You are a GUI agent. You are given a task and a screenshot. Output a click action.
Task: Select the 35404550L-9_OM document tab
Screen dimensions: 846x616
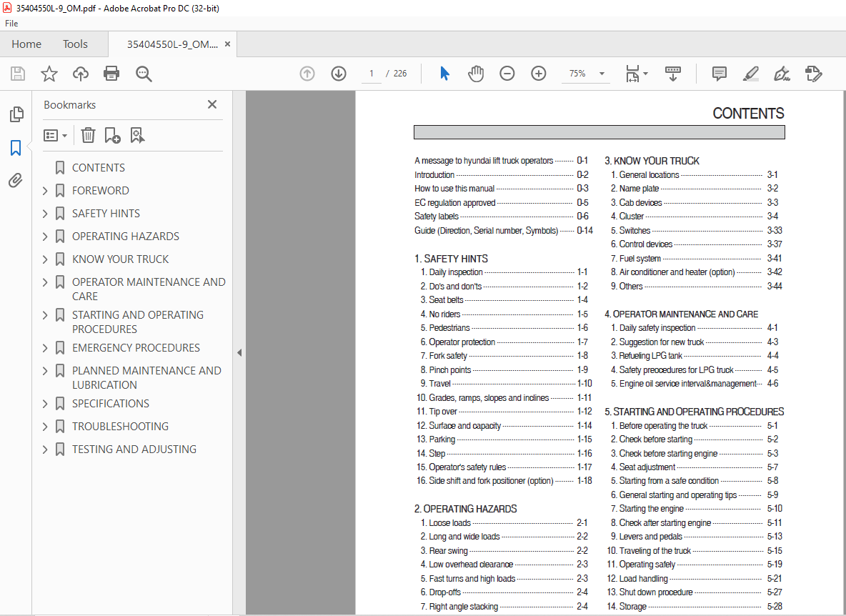172,44
